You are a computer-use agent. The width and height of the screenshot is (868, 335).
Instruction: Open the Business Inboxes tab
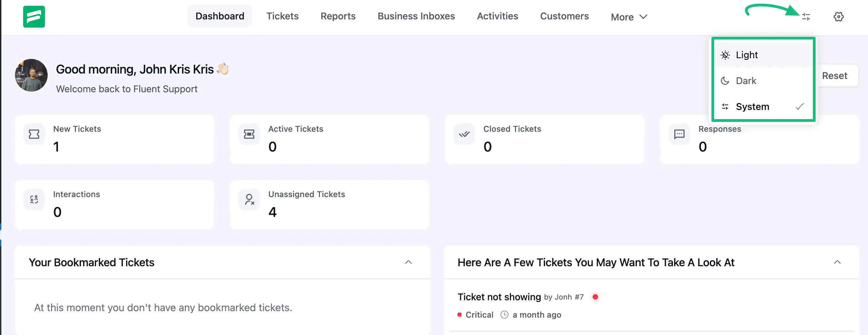tap(416, 16)
